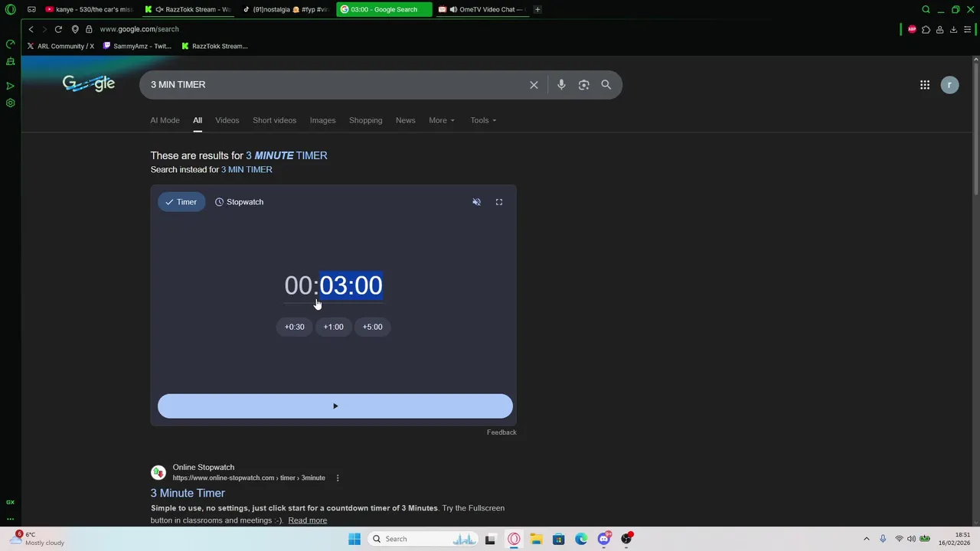Reload the current Google page
The height and width of the screenshot is (551, 980).
(x=58, y=29)
